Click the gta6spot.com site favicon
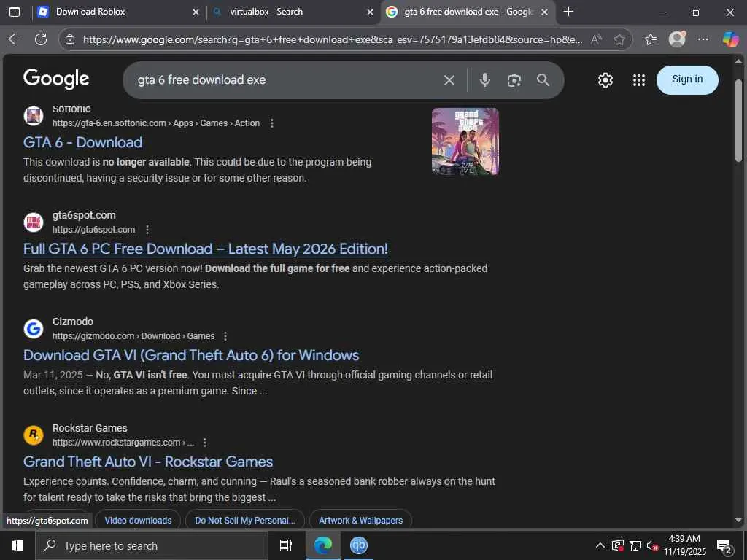Image resolution: width=747 pixels, height=560 pixels. [x=34, y=222]
